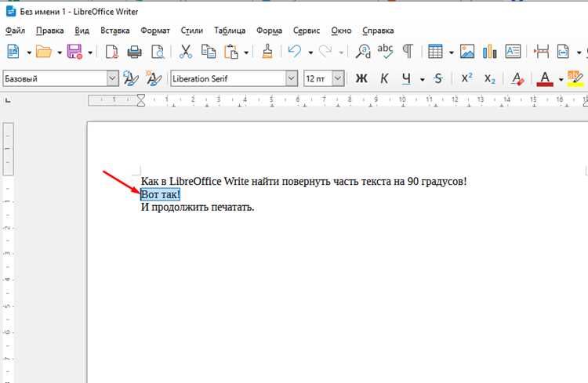Open the Окно menu

(341, 31)
